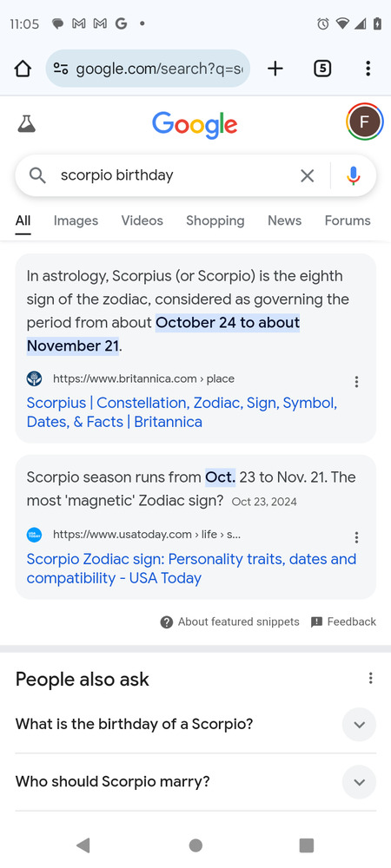Open options for USA Today result
This screenshot has width=391, height=868.
tap(356, 537)
